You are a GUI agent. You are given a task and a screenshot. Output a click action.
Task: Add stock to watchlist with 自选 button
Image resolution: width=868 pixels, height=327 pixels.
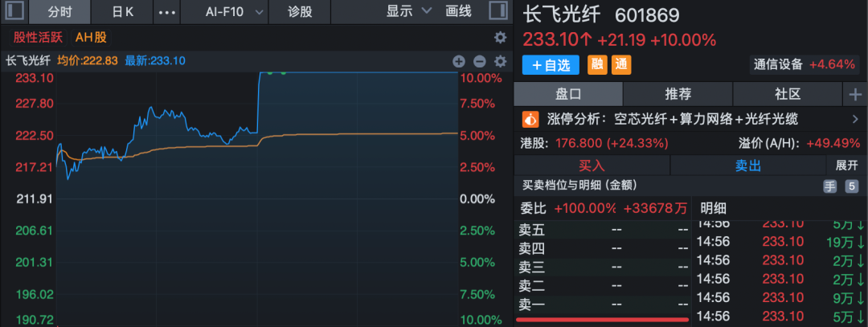click(x=551, y=64)
